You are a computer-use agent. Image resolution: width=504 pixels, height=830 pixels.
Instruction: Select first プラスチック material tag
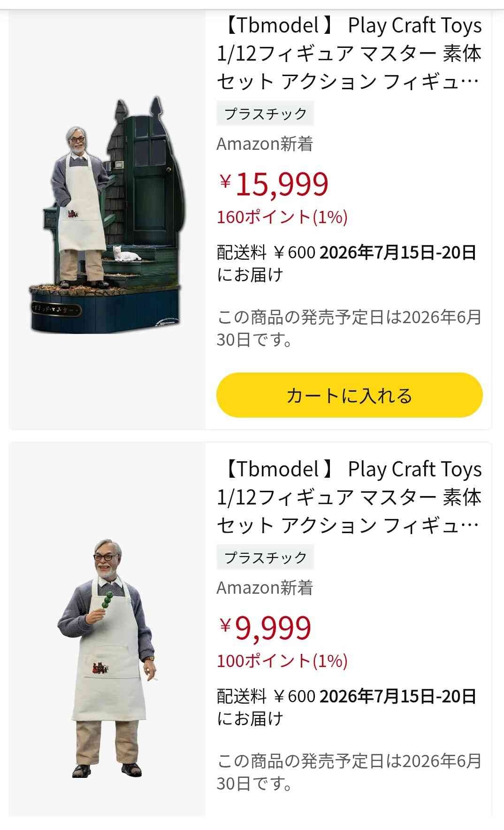(x=265, y=114)
